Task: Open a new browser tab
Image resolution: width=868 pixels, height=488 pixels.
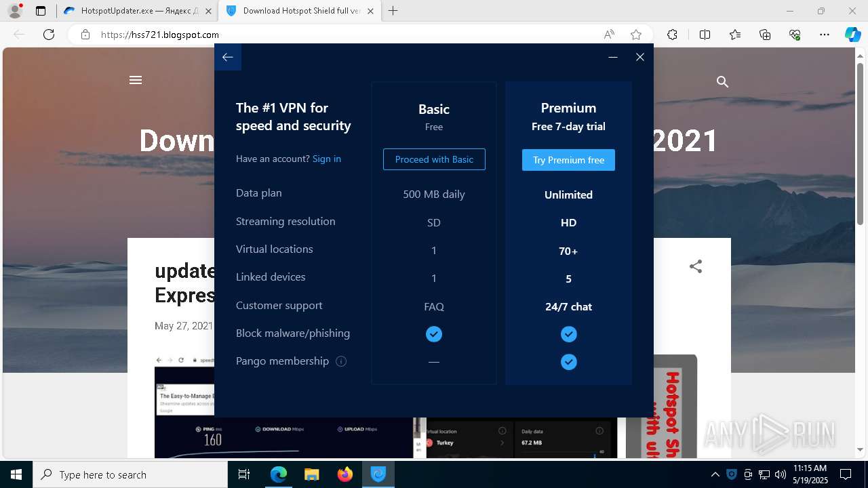Action: 393,11
